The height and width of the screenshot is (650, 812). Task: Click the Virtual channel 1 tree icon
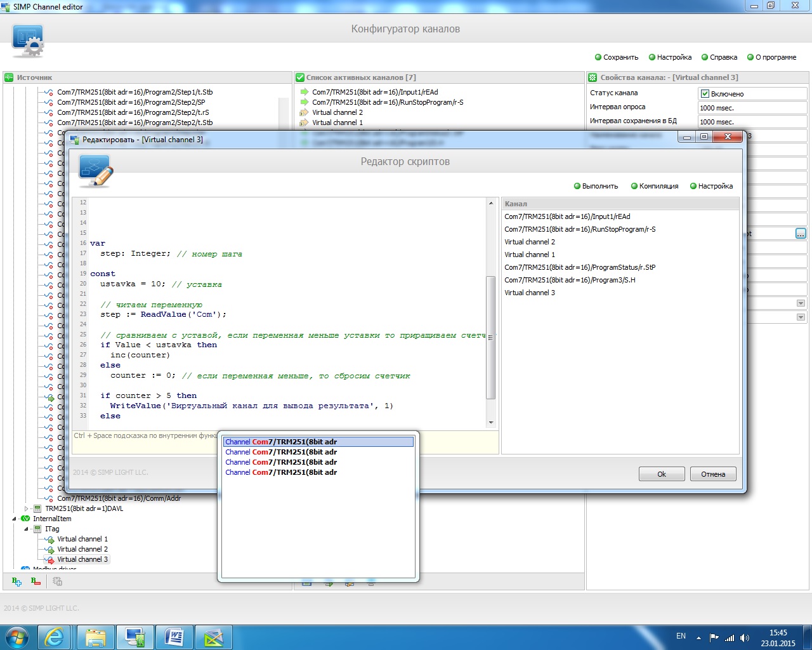(x=49, y=539)
